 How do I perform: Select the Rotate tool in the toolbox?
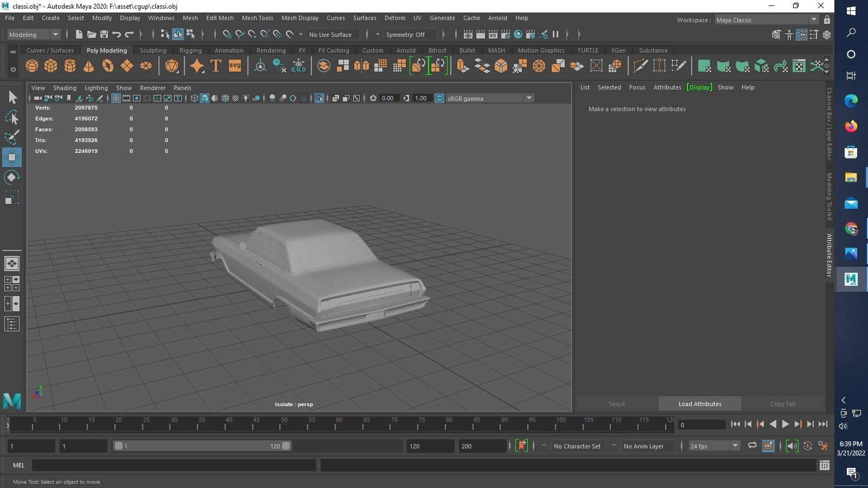[12, 177]
